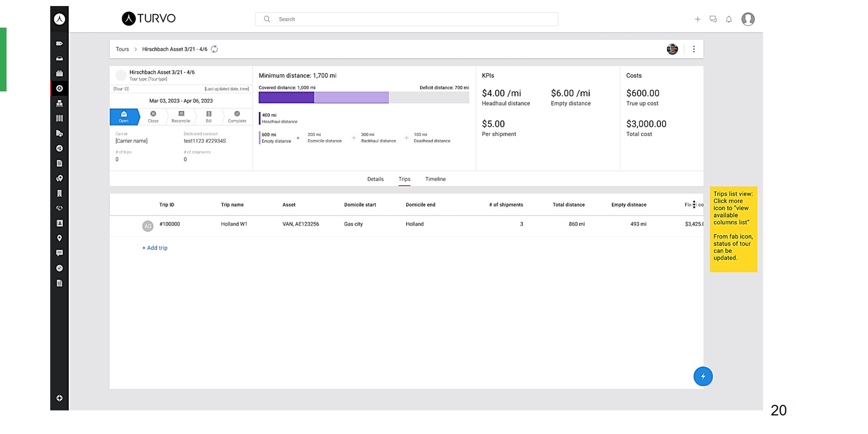868x434 pixels.
Task: Click the Add trip link
Action: (155, 248)
